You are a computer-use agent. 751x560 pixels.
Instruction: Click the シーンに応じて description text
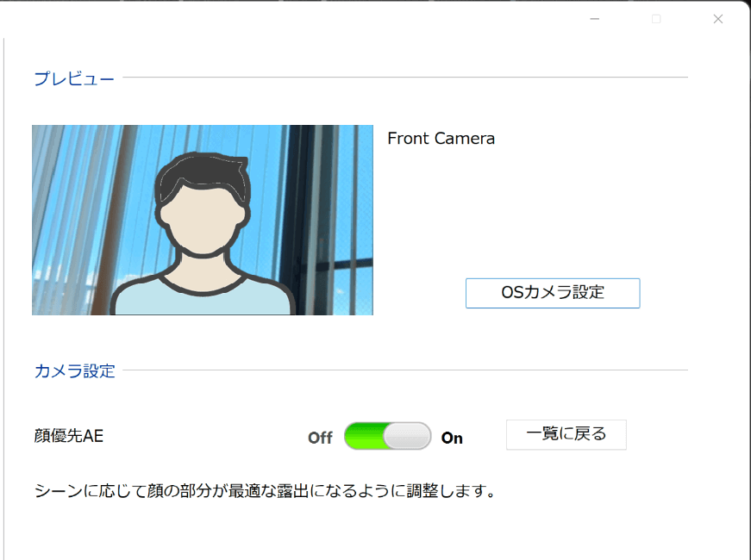(266, 490)
